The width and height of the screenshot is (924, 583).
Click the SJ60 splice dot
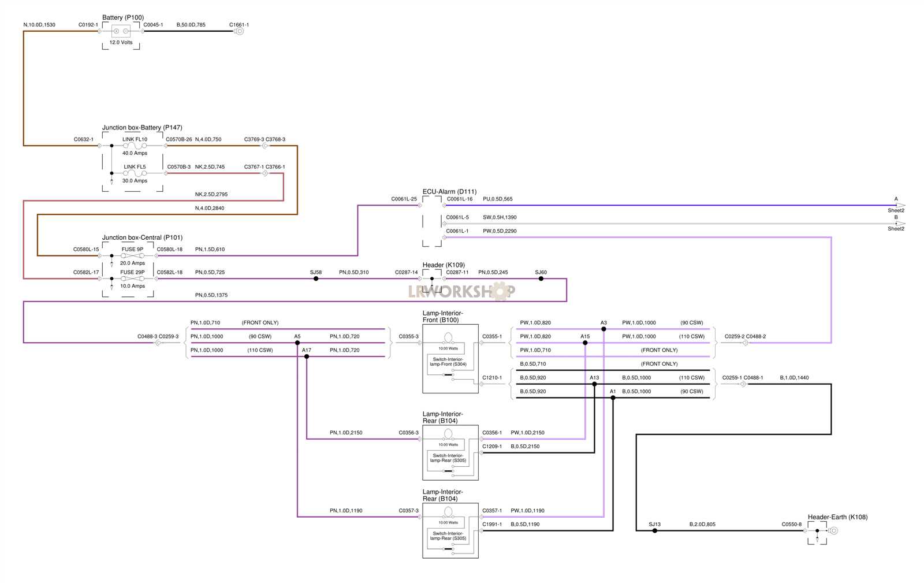(x=541, y=278)
